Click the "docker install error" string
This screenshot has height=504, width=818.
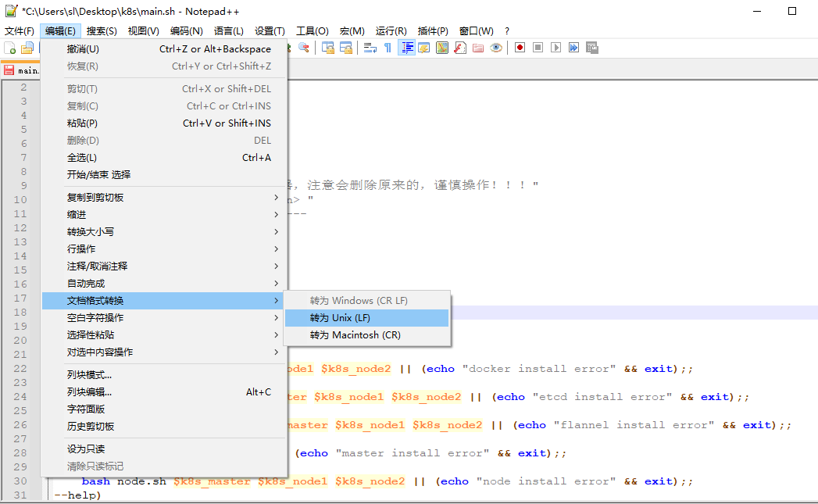point(539,369)
